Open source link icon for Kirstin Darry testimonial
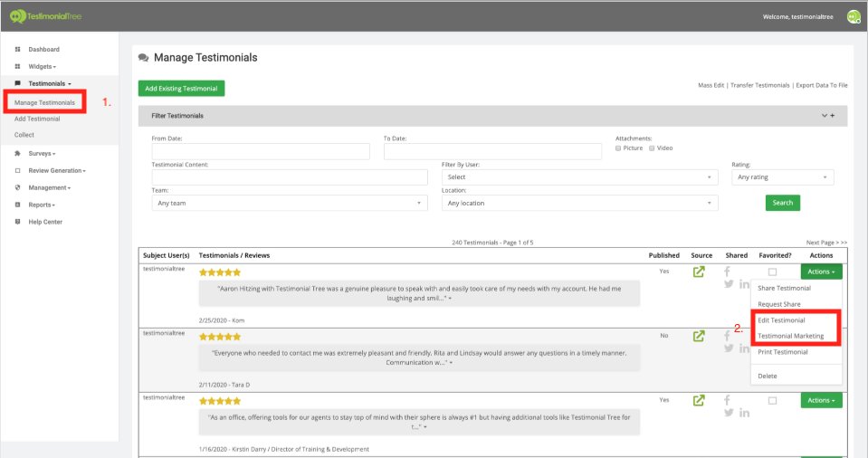The image size is (868, 458). (x=699, y=400)
